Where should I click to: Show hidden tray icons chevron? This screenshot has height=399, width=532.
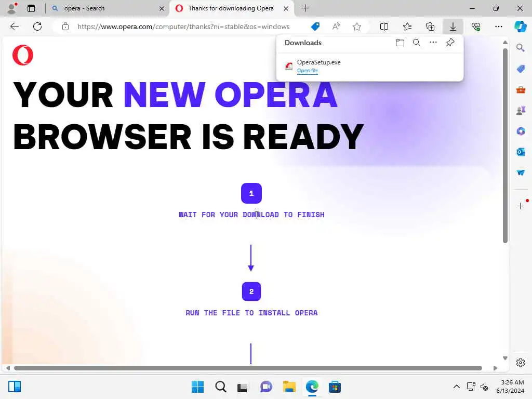coord(457,387)
